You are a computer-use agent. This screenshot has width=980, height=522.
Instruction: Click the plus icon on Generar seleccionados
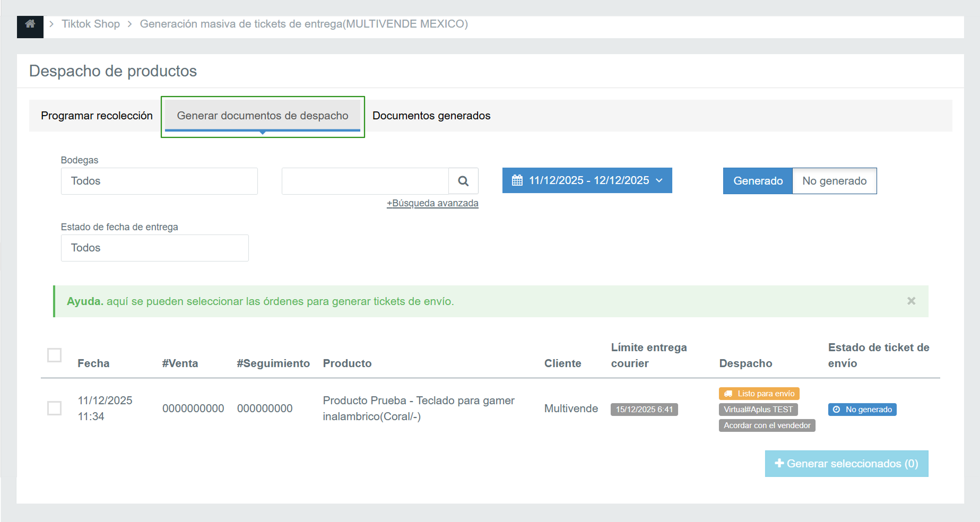click(x=779, y=464)
